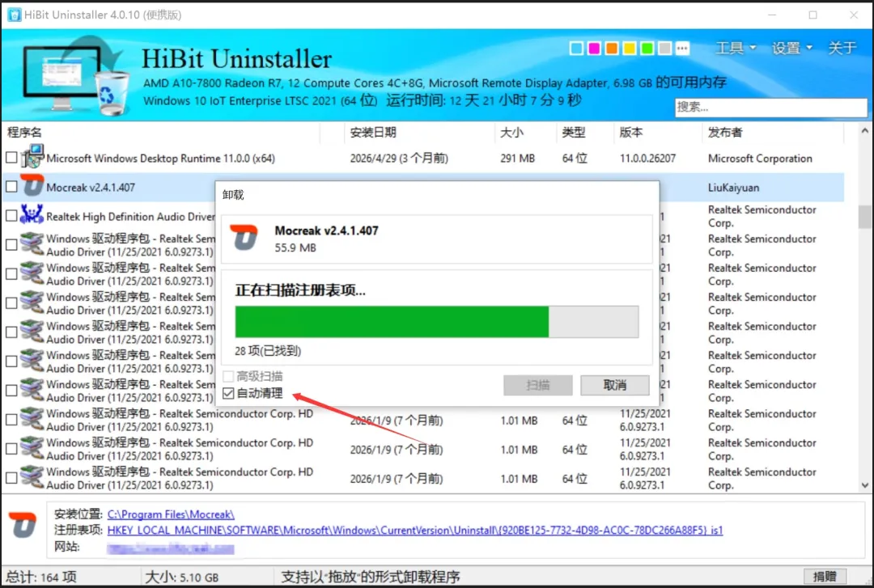This screenshot has height=588, width=874.
Task: Open the 设置 dropdown menu
Action: 791,48
